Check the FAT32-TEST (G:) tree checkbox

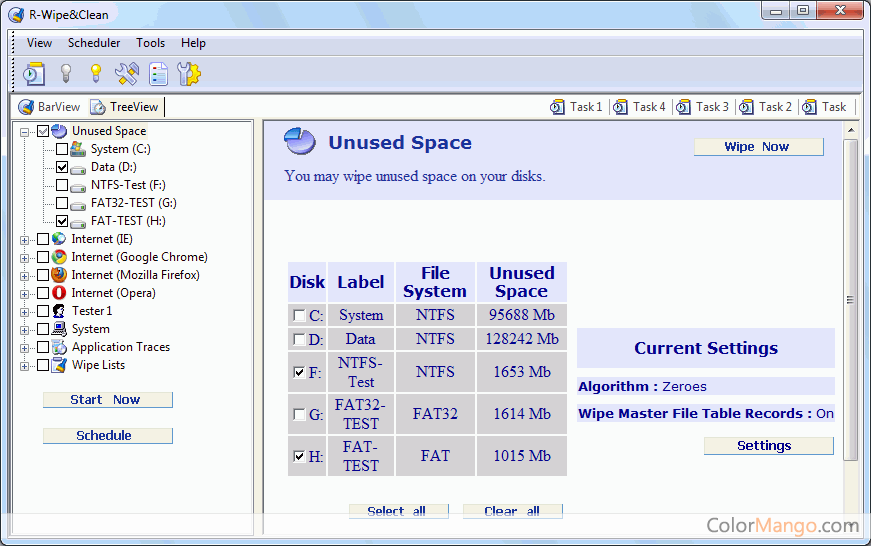(x=62, y=203)
